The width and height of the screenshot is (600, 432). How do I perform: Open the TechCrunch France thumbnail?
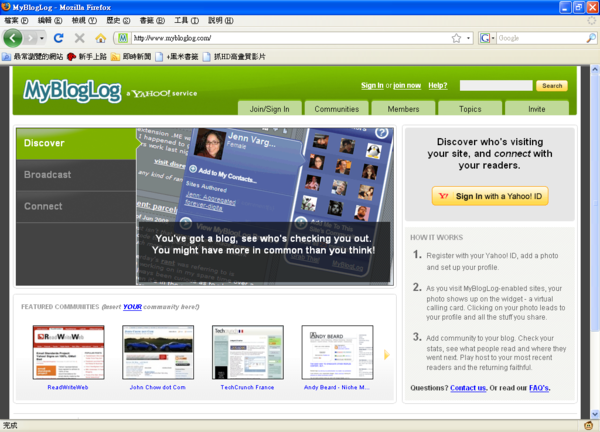pos(248,352)
